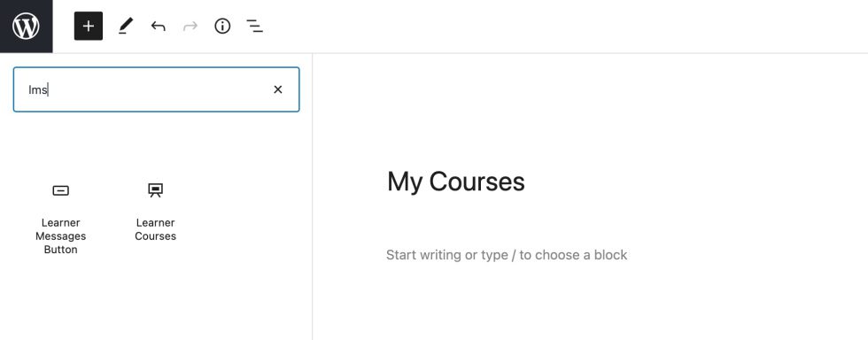Screen dimensions: 868x340
Task: Open the List View outline
Action: click(255, 26)
